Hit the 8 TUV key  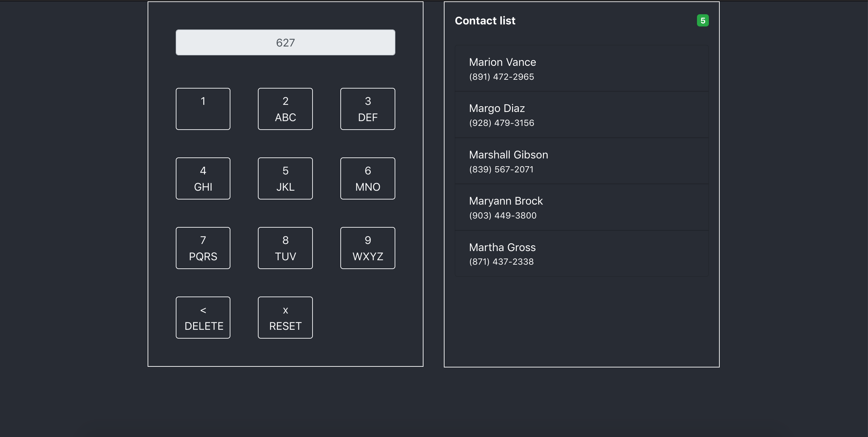285,248
